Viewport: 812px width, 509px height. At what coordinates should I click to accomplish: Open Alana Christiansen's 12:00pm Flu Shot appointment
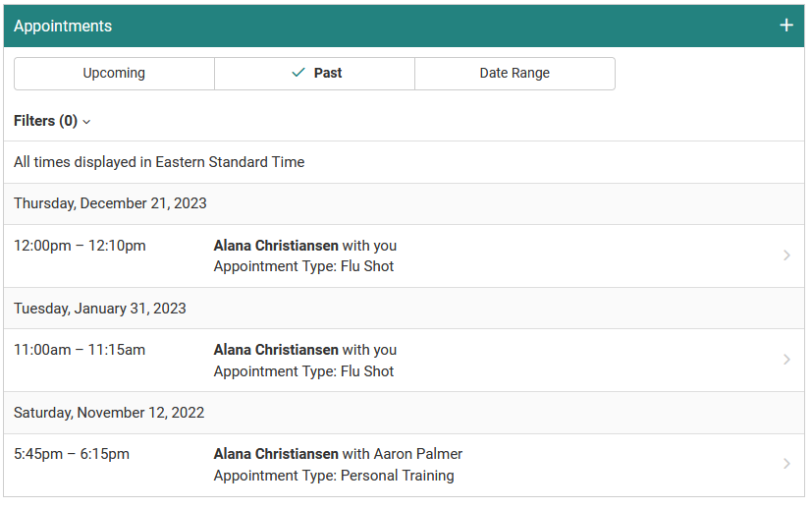[304, 255]
